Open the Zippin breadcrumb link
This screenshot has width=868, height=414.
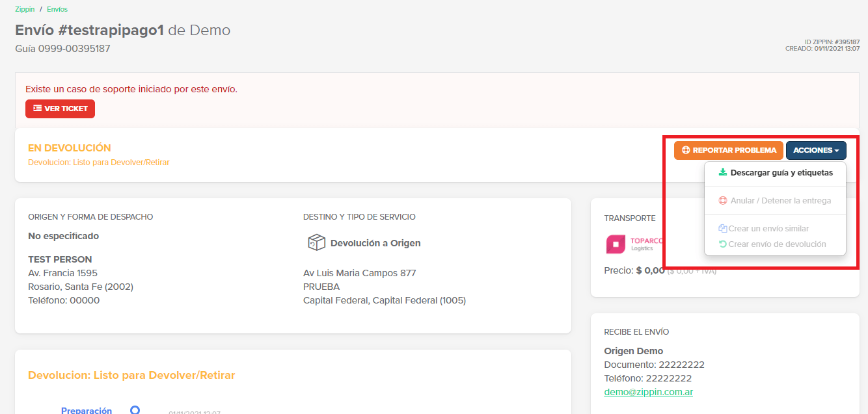coord(25,9)
